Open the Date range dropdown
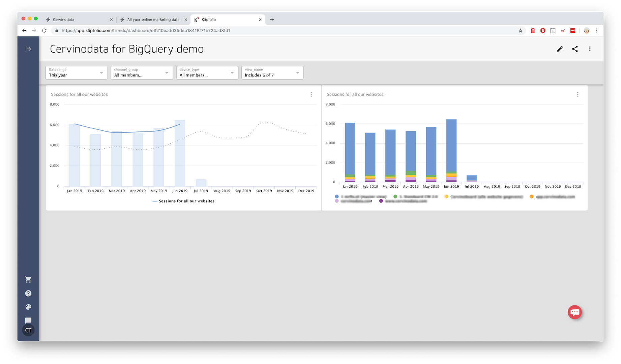This screenshot has height=364, width=621. [x=77, y=73]
